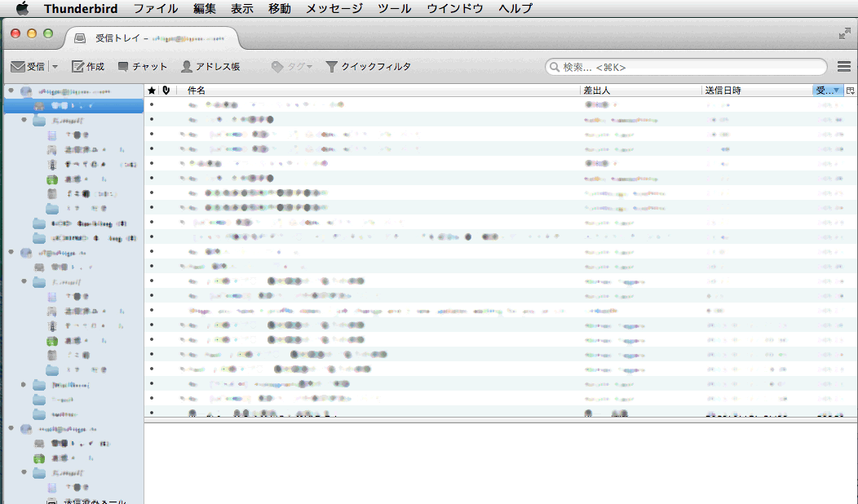Collapse the first account in folder tree
The image size is (858, 504).
(x=11, y=91)
